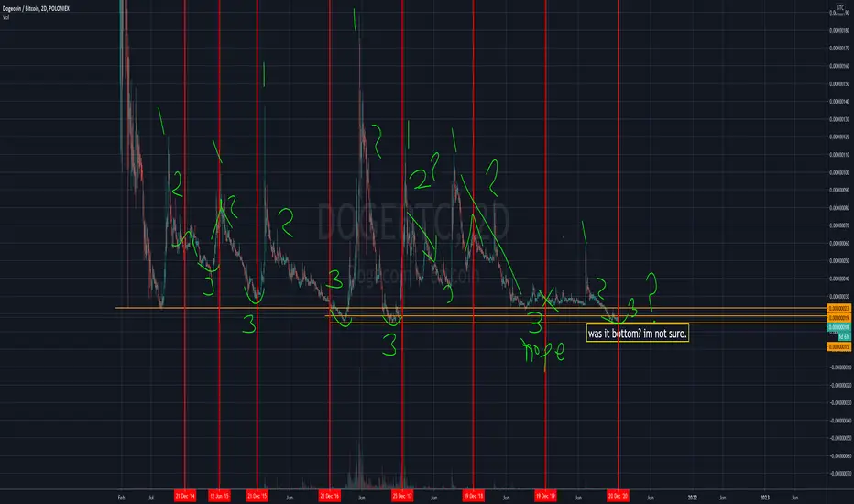Click the Feb label on time axis
The image size is (854, 504).
122,498
